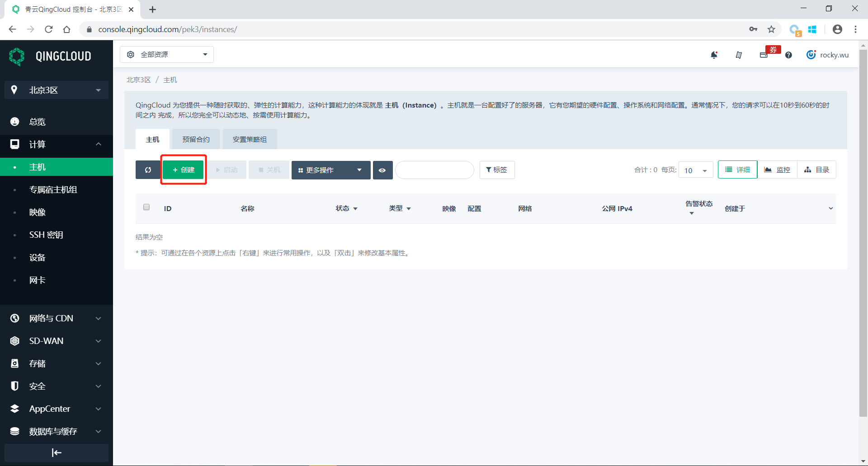Expand the 存储 menu arrow
The width and height of the screenshot is (868, 466).
click(x=98, y=363)
